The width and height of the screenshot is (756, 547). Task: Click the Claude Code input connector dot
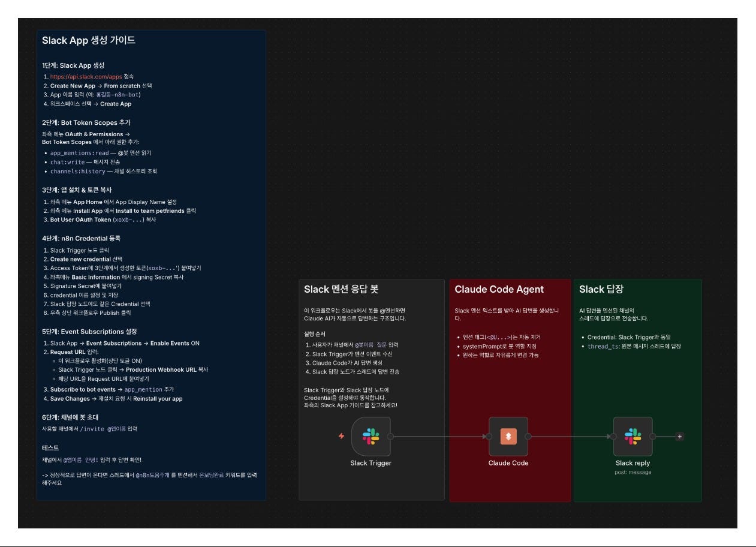tap(489, 437)
